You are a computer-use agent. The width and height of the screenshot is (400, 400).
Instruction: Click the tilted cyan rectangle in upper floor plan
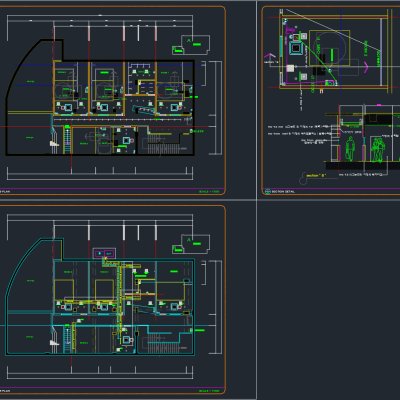143,110
